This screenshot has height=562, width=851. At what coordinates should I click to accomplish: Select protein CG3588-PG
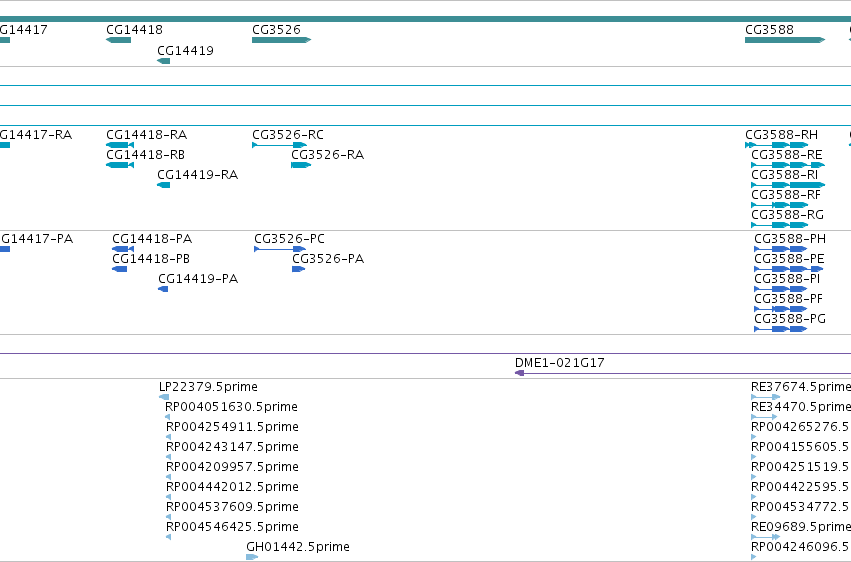tap(781, 329)
